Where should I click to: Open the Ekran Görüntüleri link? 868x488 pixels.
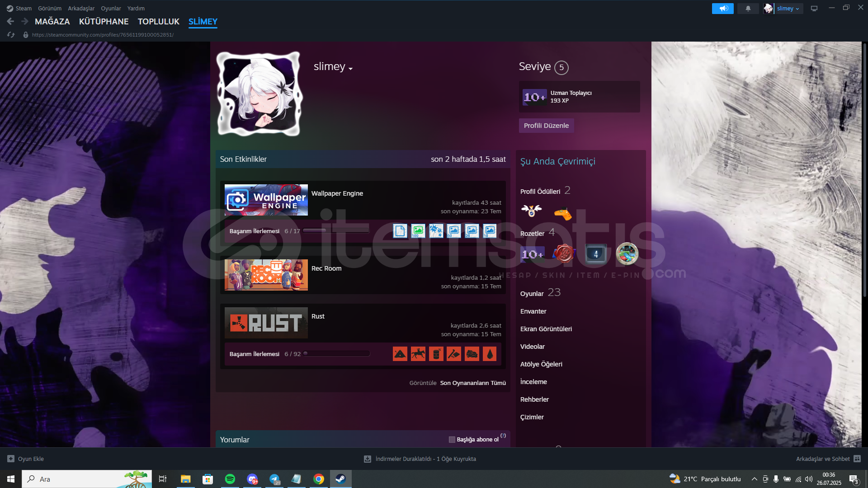546,329
